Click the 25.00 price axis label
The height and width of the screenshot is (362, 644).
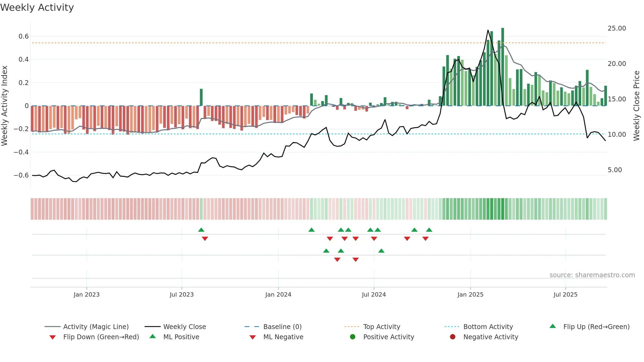point(617,28)
